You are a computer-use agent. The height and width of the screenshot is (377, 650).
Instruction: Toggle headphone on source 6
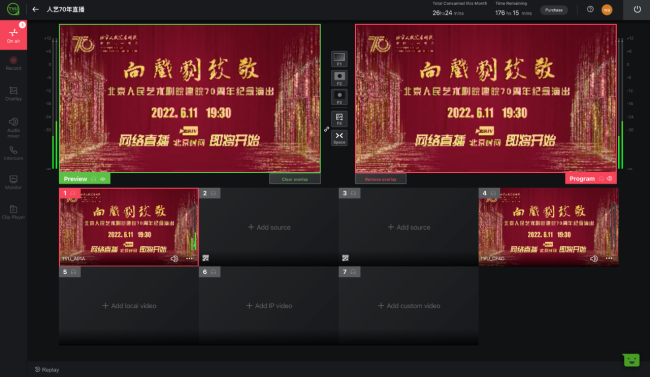(x=213, y=272)
